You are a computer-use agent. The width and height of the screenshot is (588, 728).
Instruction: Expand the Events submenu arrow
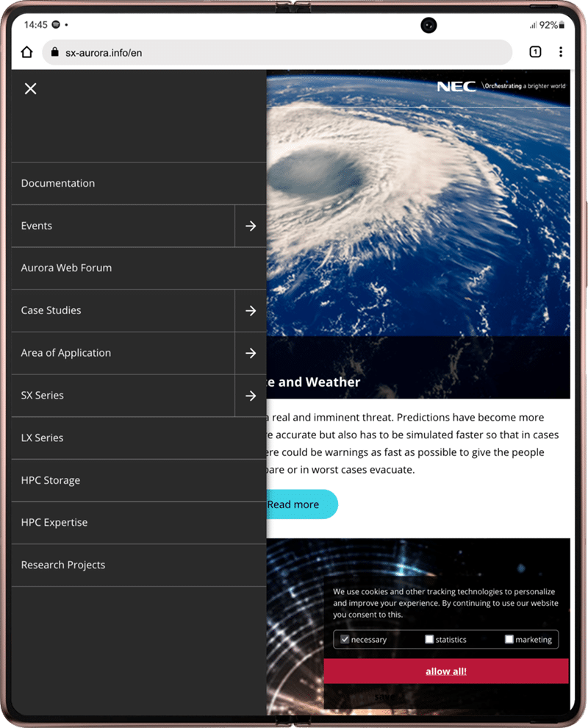coord(251,226)
